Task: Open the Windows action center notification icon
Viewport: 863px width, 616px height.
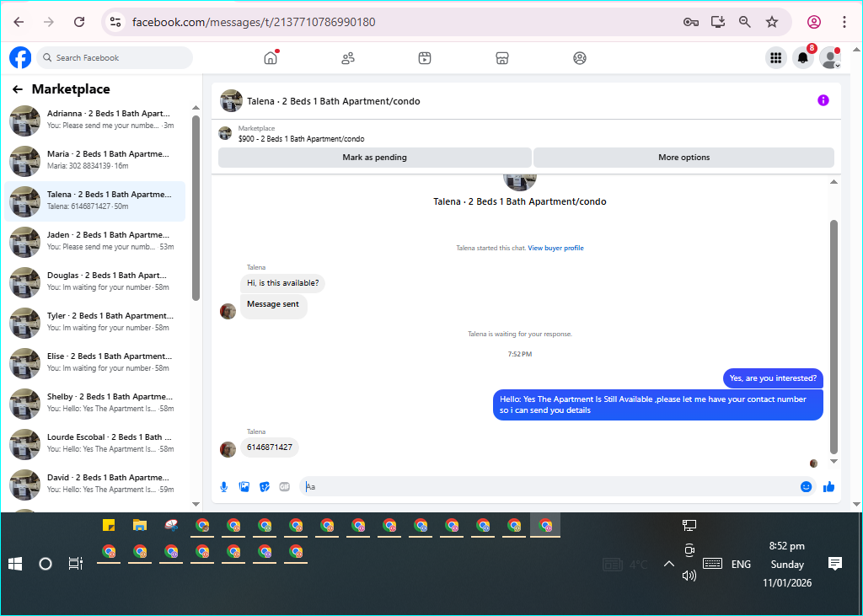Action: click(835, 564)
